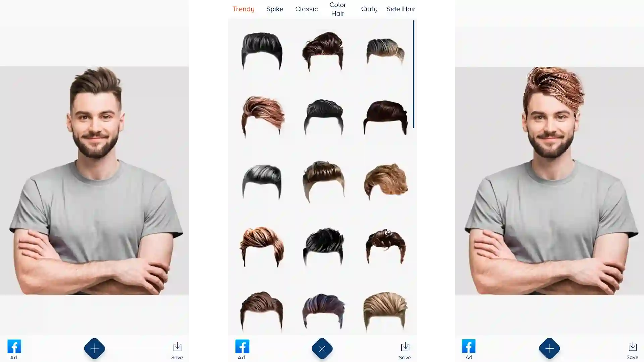Screen dimensions: 644x362
Task: Toggle the Side Hair category filter
Action: click(401, 9)
